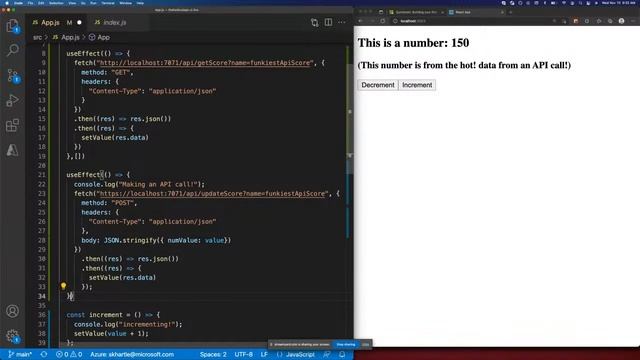
Task: Click the 'const increment' code line
Action: pyautogui.click(x=113, y=315)
